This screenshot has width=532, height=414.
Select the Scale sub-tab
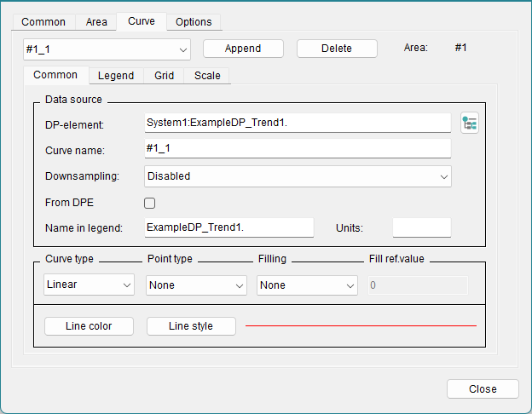[207, 76]
